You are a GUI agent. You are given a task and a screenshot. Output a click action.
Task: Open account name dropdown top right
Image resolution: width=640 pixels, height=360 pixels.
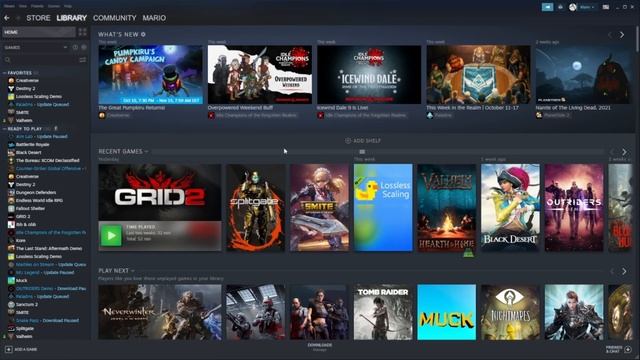tap(587, 7)
